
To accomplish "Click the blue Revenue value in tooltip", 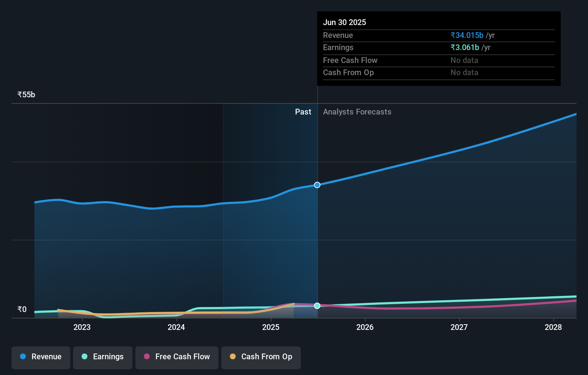I will tap(466, 35).
